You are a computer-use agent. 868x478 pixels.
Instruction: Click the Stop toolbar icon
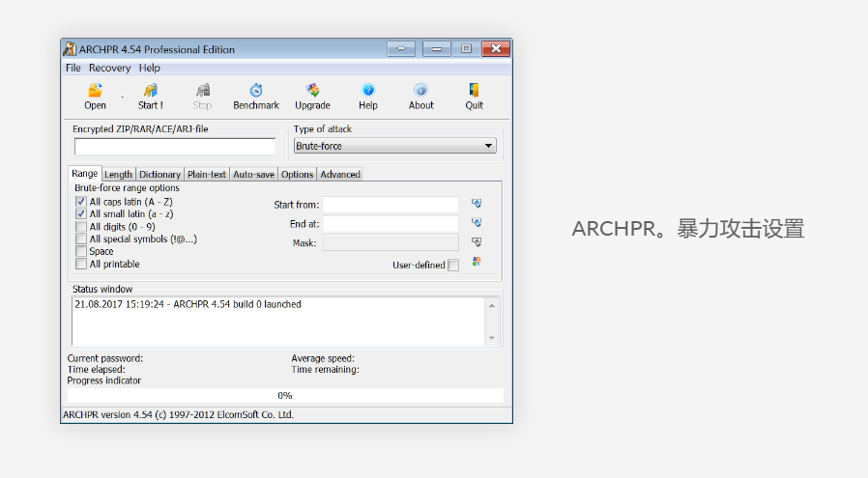(203, 91)
